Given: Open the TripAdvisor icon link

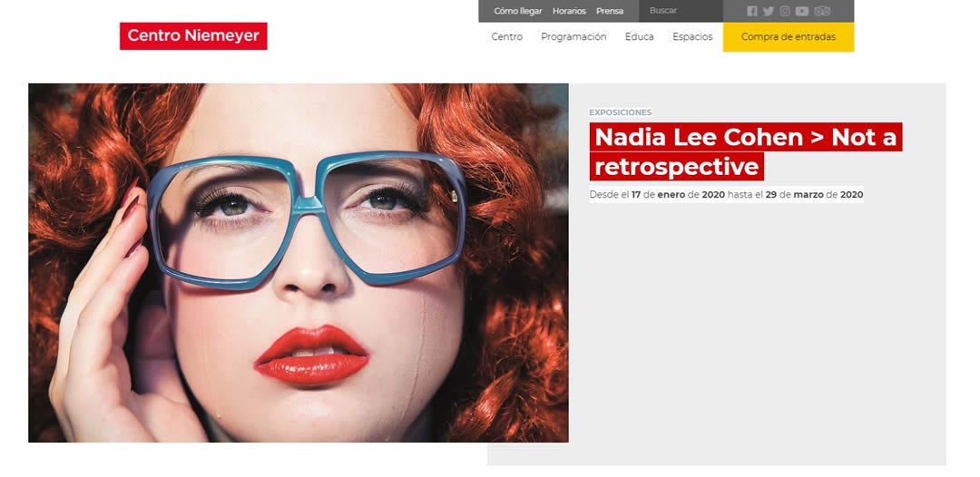Looking at the screenshot, I should coord(822,11).
